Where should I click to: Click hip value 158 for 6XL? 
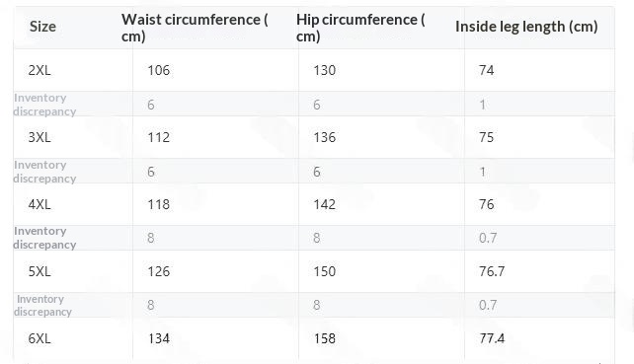pos(325,338)
